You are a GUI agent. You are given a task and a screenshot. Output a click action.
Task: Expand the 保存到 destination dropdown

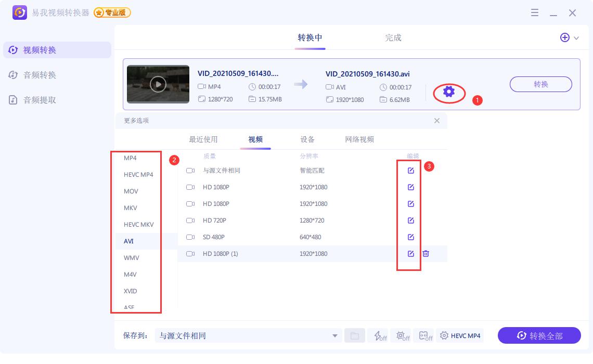[334, 335]
